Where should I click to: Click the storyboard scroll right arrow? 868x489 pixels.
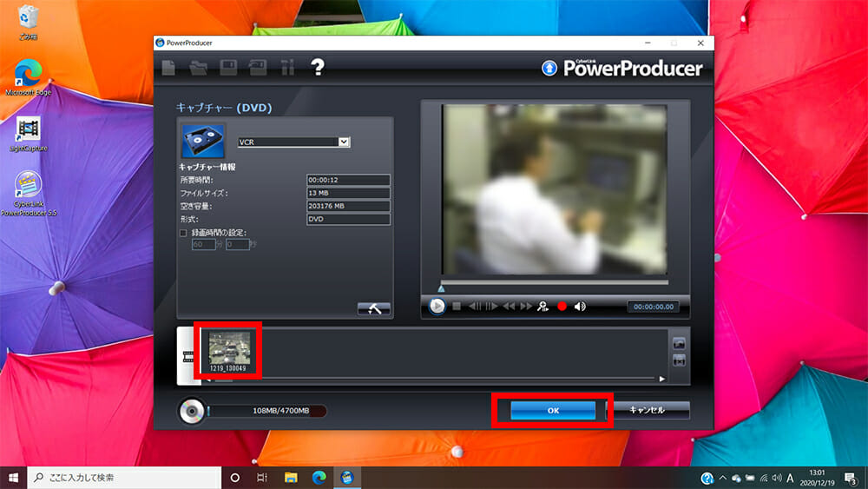(662, 380)
